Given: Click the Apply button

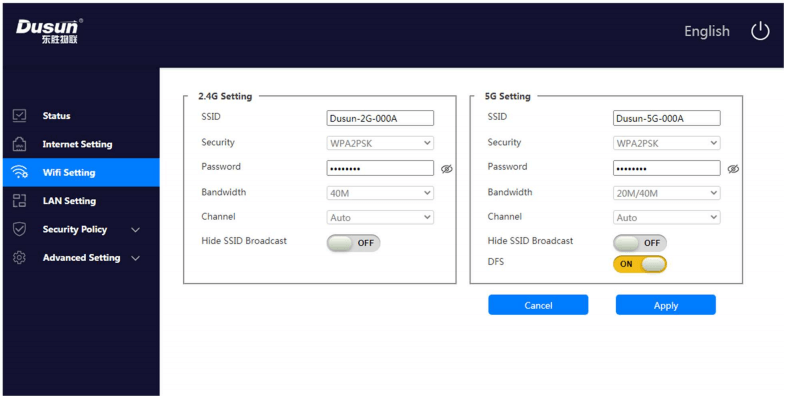Looking at the screenshot, I should click(x=666, y=305).
